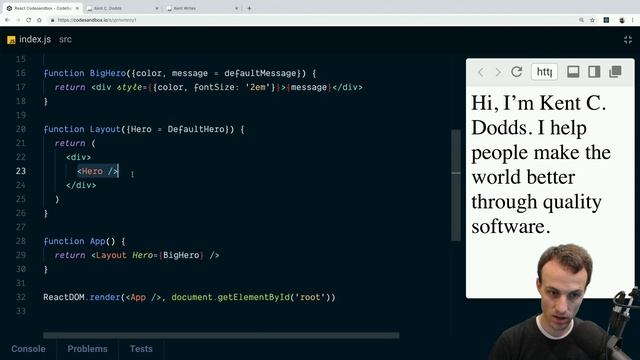Screen dimensions: 640x360
Task: Close the Kent Writes browser tab
Action: coord(236,8)
